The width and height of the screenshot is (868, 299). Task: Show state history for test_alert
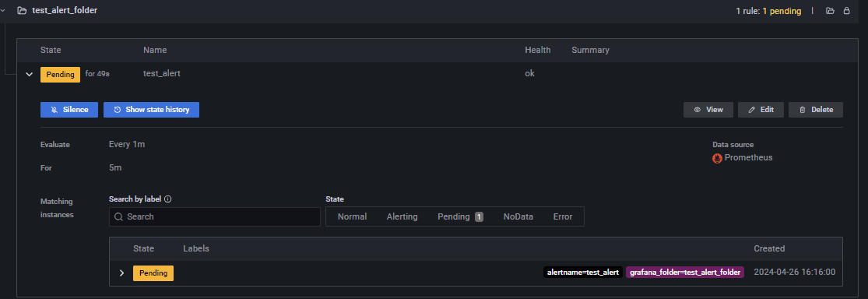pyautogui.click(x=151, y=110)
